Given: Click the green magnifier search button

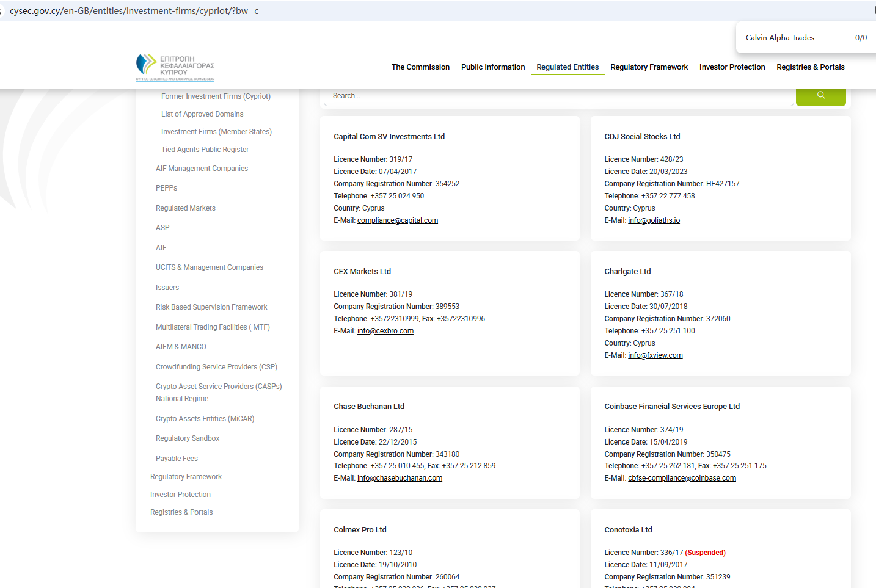Looking at the screenshot, I should tap(820, 96).
